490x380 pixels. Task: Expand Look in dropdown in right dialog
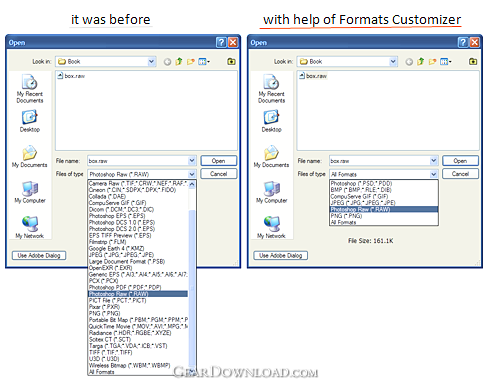[x=393, y=62]
